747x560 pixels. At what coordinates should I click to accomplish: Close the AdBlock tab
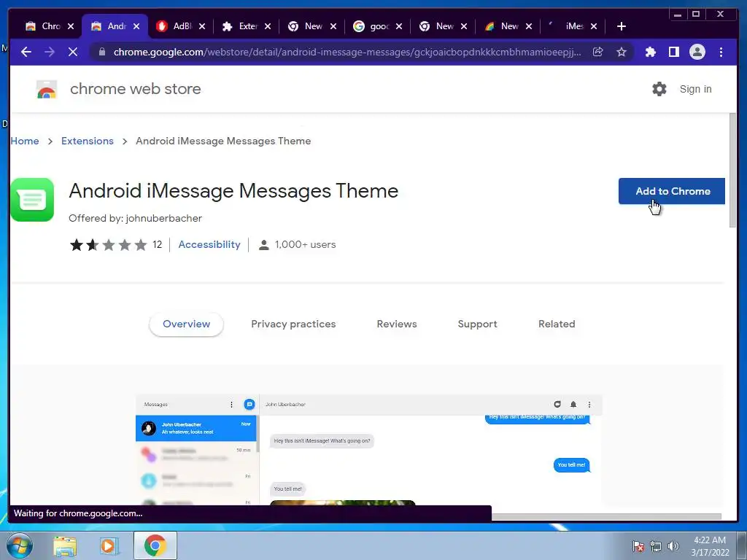coord(202,26)
